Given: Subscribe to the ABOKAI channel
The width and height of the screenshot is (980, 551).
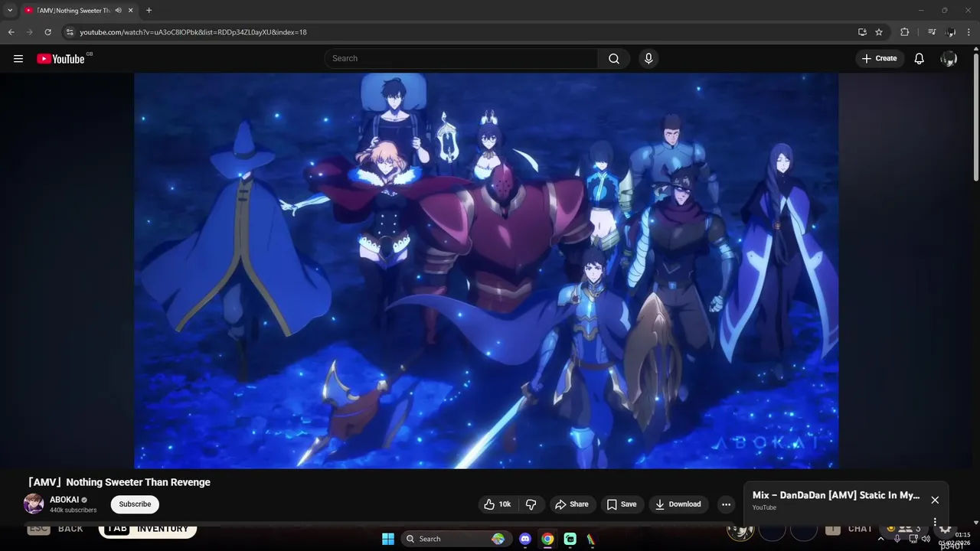Looking at the screenshot, I should click(x=135, y=504).
